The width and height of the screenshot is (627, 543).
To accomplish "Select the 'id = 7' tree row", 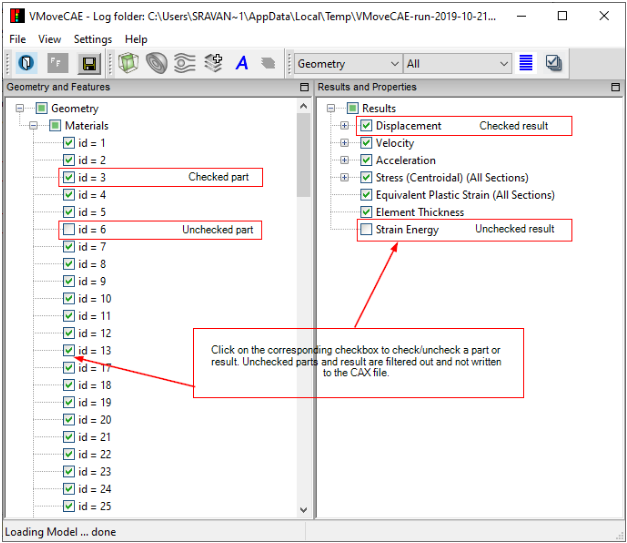I will coord(92,247).
